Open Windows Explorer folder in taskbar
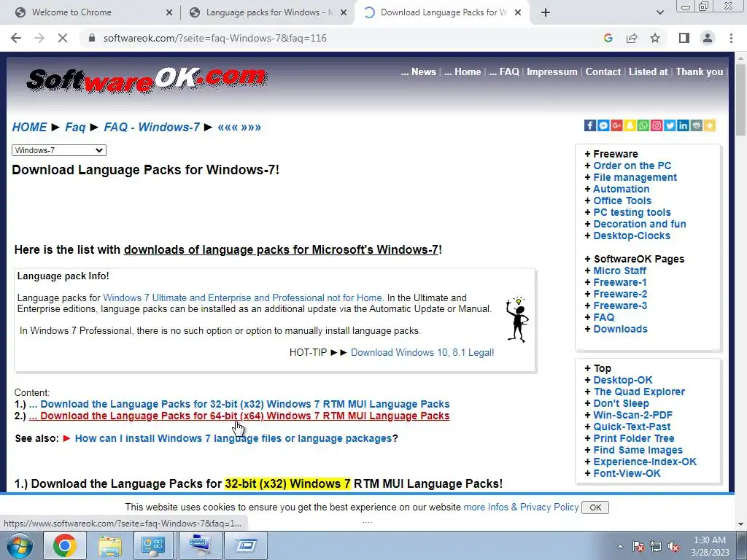This screenshot has height=560, width=747. 110,545
